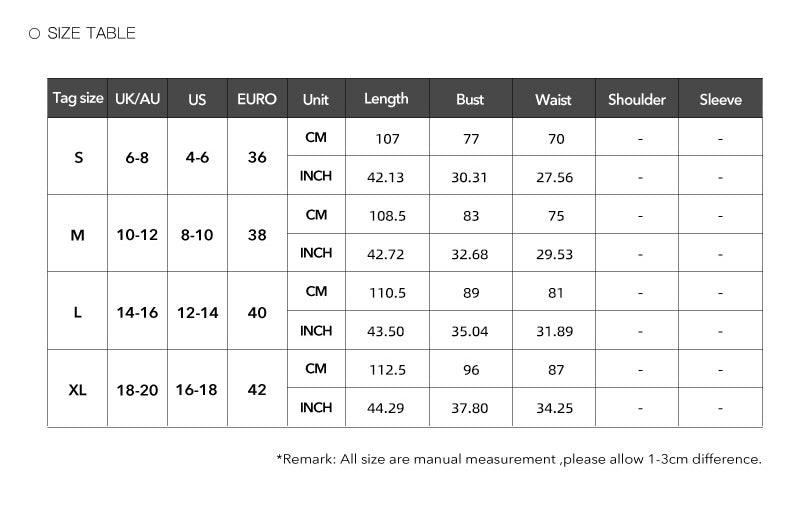Click the Waist column header
Screen dimensions: 790x506
point(553,99)
